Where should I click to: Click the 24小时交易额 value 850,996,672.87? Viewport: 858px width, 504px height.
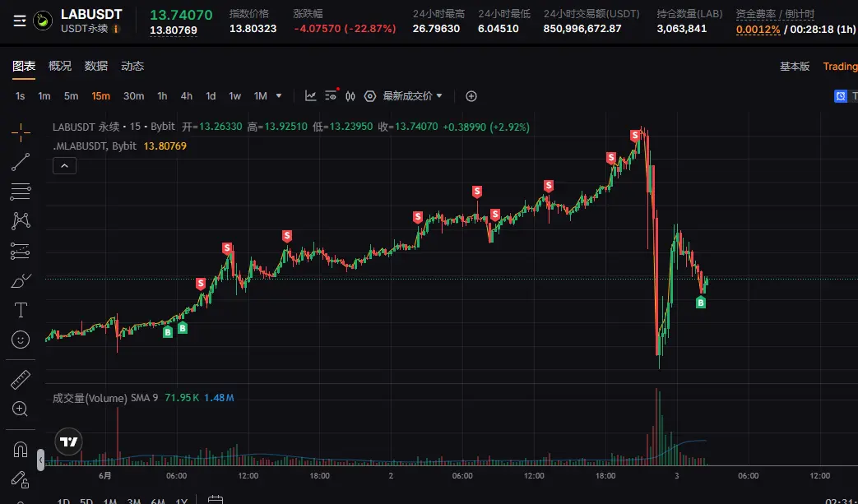582,29
